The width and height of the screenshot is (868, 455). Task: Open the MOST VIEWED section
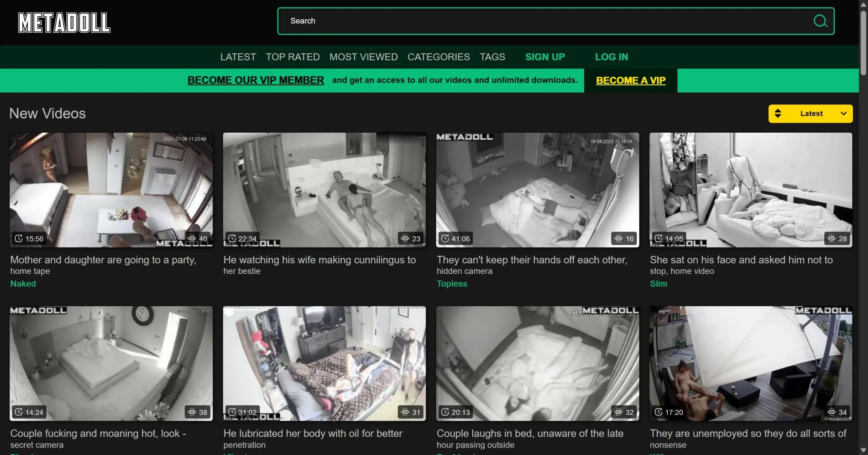click(363, 57)
